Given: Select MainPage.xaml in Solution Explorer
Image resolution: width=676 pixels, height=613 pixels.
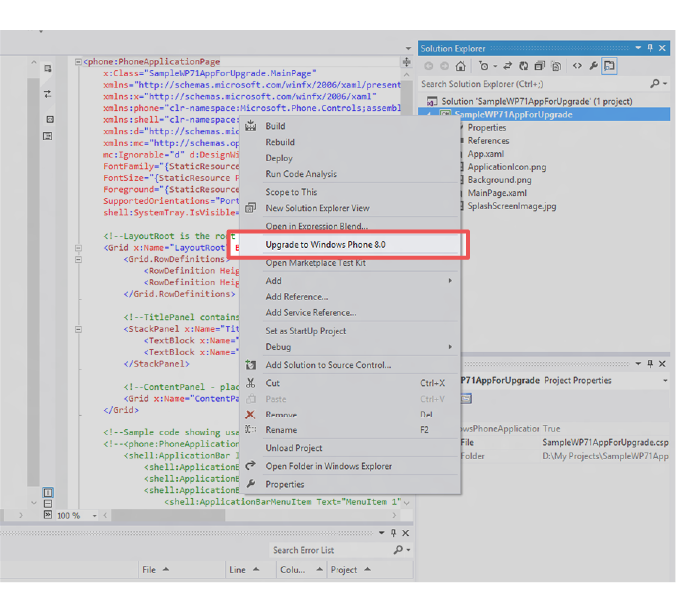Looking at the screenshot, I should (497, 193).
